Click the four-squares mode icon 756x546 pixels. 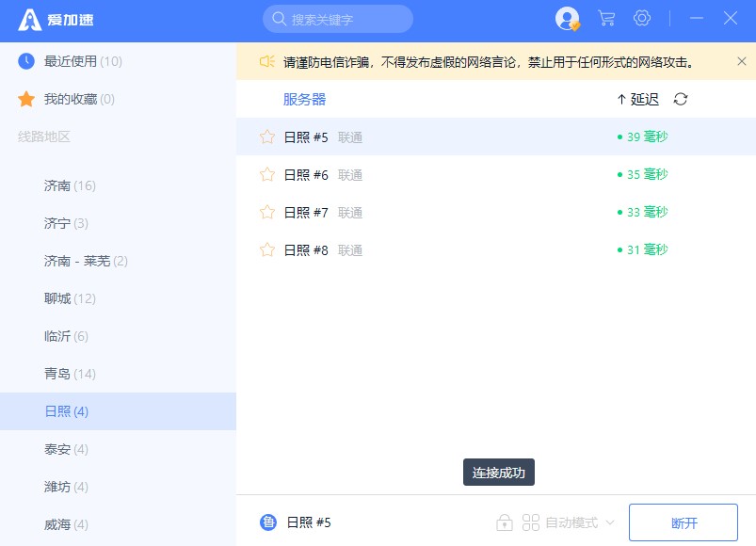(531, 522)
